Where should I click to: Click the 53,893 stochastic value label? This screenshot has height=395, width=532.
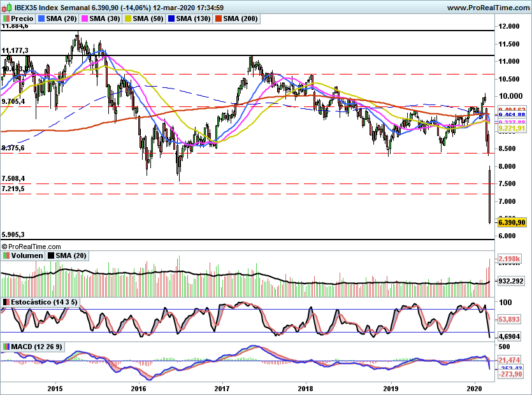tap(510, 319)
